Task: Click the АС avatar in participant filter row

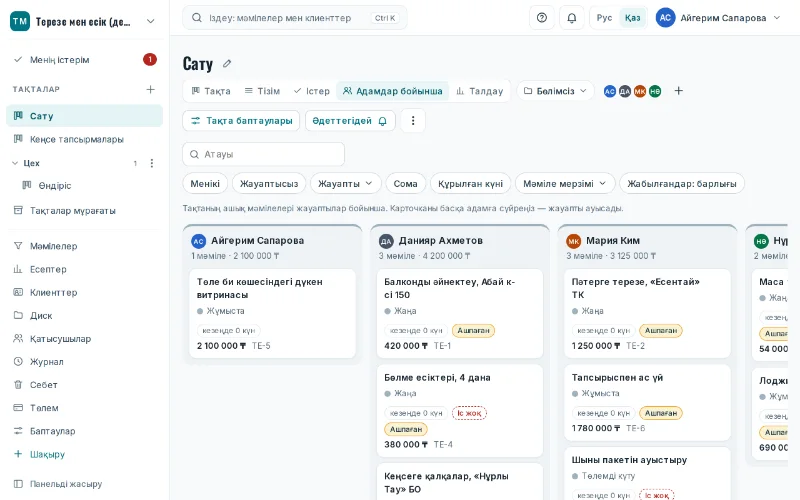Action: click(x=610, y=91)
